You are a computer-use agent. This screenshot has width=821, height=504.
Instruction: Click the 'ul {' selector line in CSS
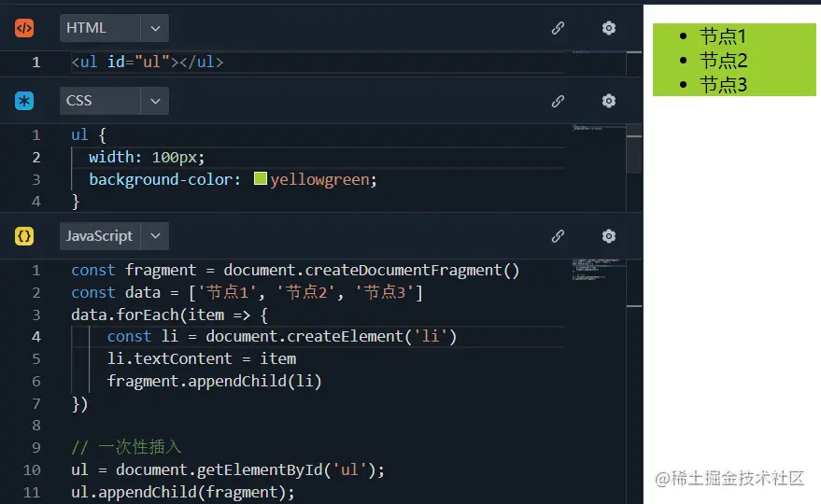coord(89,135)
